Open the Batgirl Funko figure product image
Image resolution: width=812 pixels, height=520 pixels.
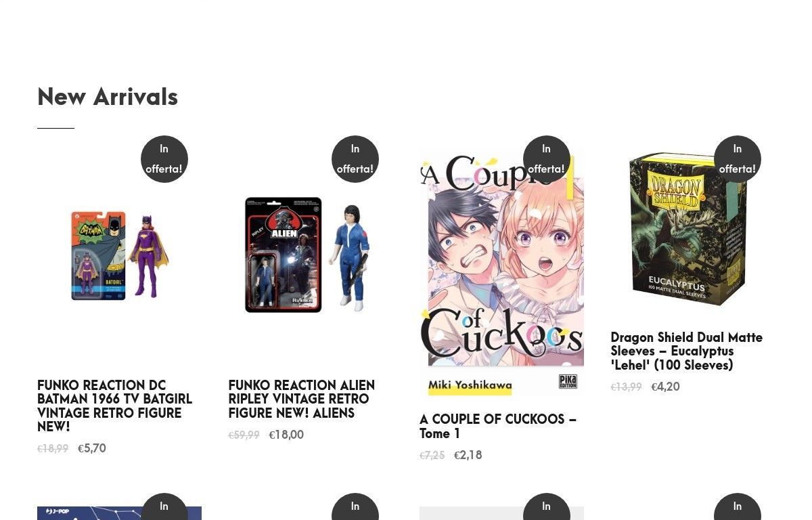(x=119, y=255)
